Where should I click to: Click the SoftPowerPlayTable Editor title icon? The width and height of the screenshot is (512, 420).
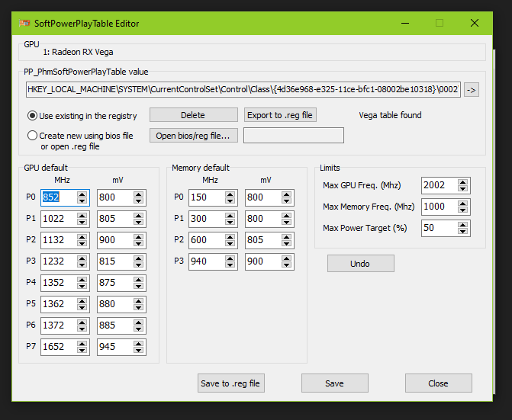coord(24,23)
